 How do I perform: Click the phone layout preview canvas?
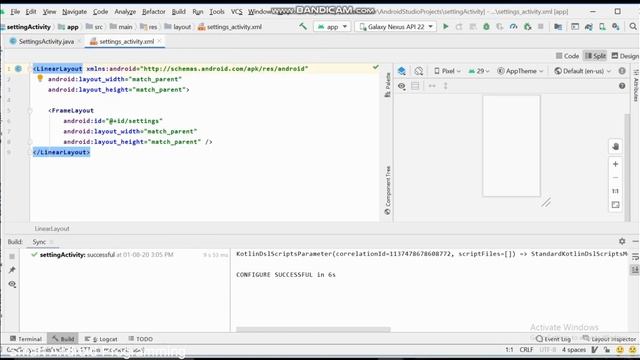tap(511, 146)
